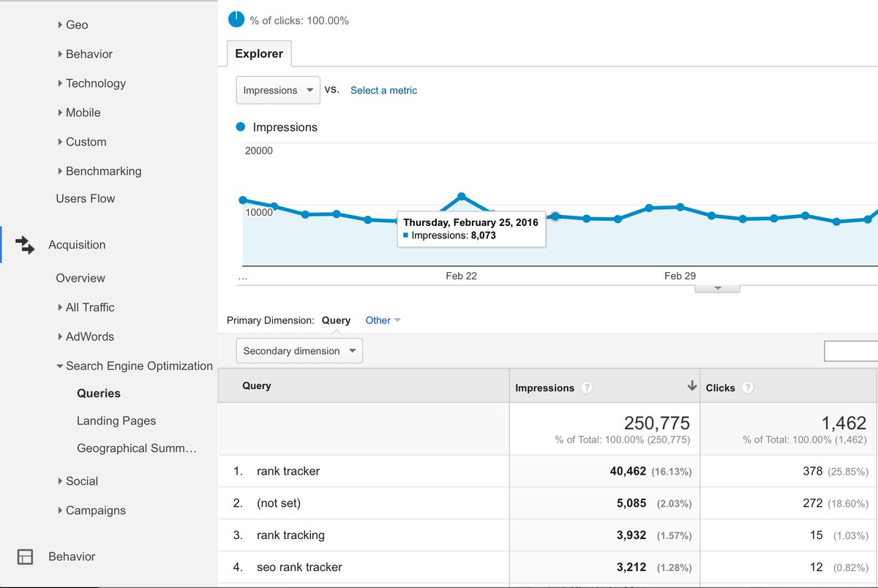Viewport: 878px width, 588px height.
Task: Select Queries under Search Engine Optimization
Action: click(x=98, y=393)
